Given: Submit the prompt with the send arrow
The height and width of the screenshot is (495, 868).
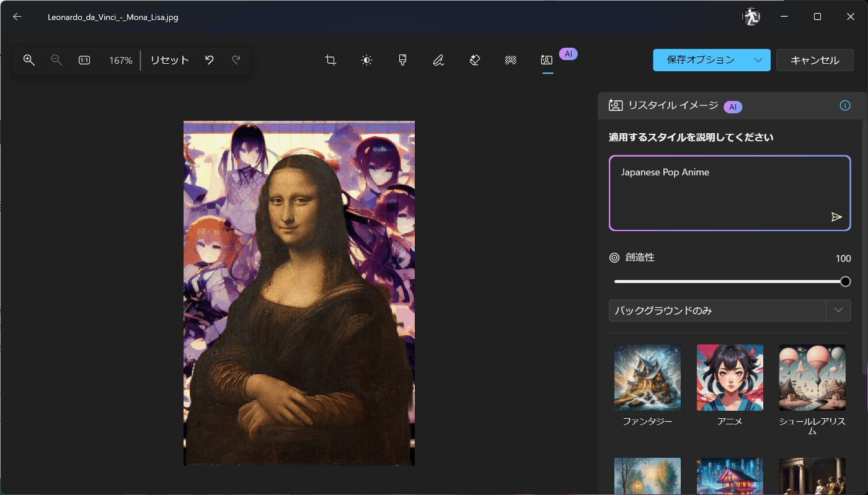Looking at the screenshot, I should (836, 217).
